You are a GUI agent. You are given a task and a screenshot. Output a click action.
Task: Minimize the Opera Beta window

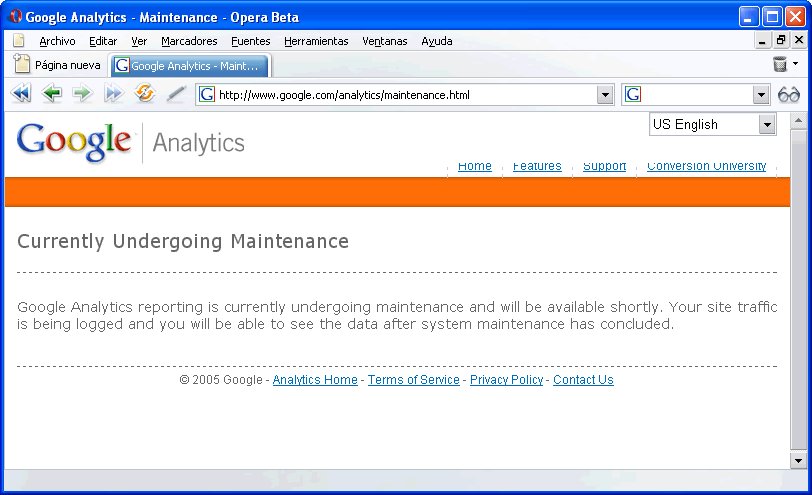tap(749, 17)
